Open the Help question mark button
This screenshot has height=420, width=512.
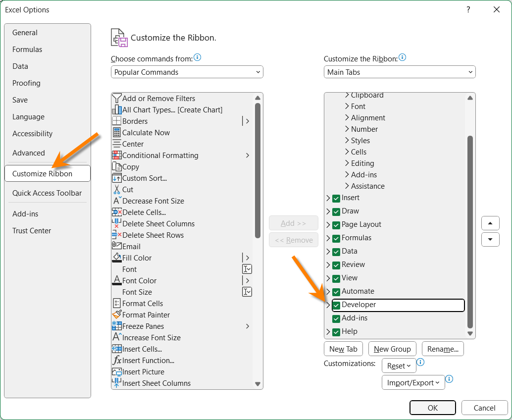pos(468,9)
